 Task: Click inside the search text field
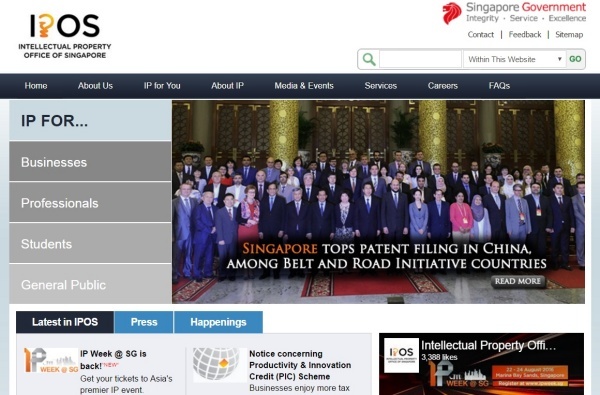(420, 59)
